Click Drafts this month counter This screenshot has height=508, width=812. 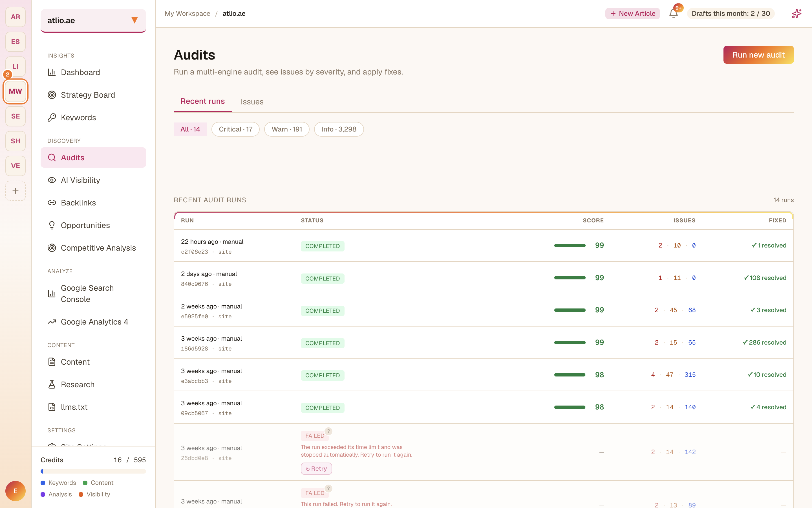pyautogui.click(x=731, y=14)
